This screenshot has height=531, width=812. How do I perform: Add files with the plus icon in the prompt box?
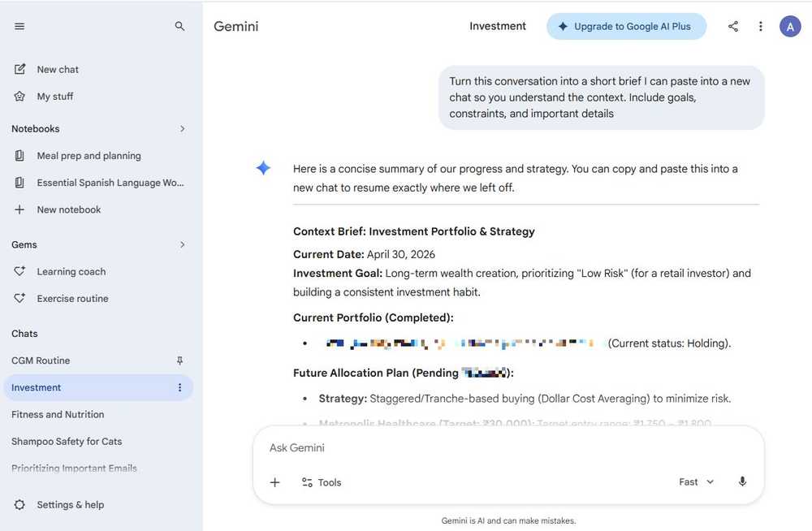275,482
